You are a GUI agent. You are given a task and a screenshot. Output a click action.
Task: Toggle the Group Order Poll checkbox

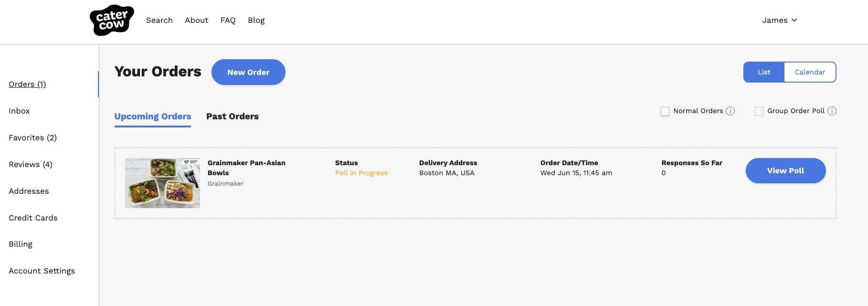click(x=759, y=111)
